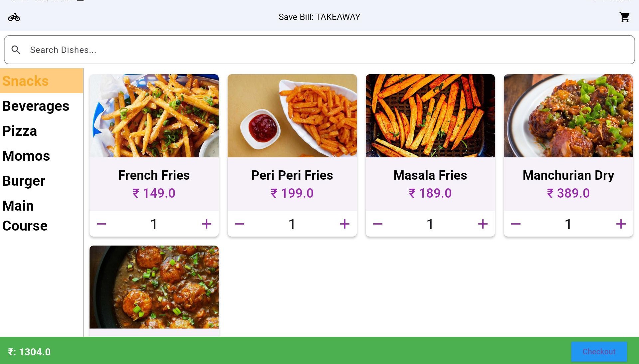
Task: Open the Pizza category
Action: click(20, 131)
